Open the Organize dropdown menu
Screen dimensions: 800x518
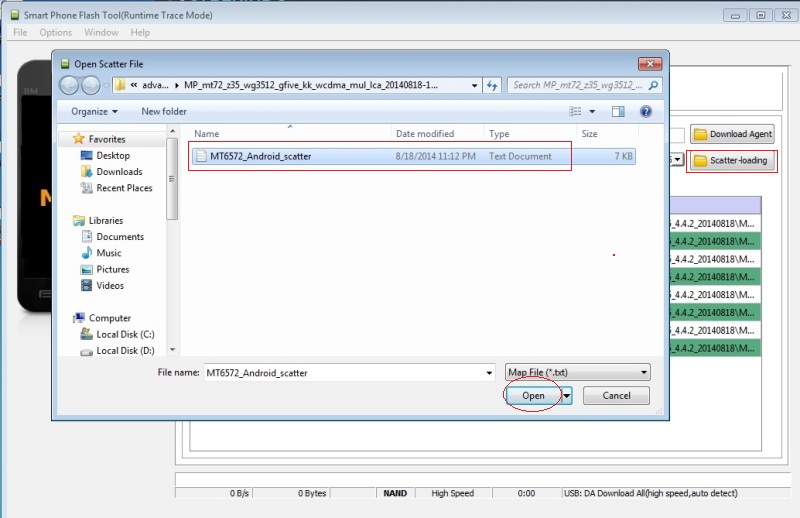[94, 111]
